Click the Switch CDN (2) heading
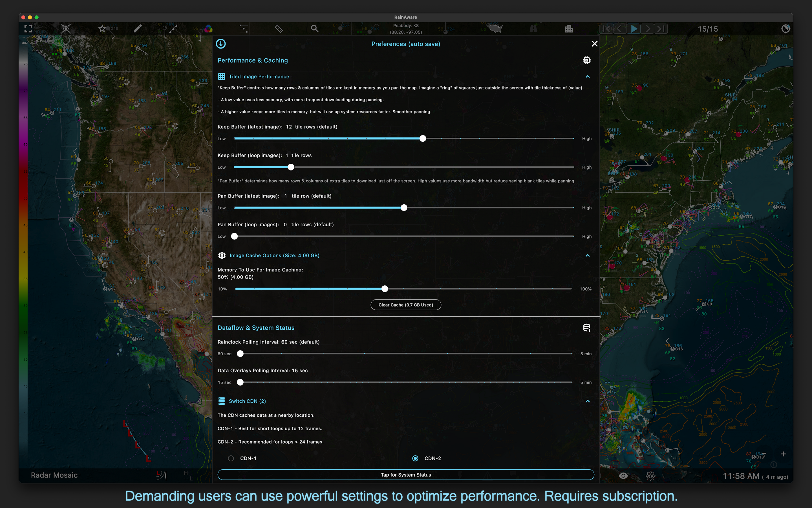Image resolution: width=812 pixels, height=508 pixels. tap(247, 401)
